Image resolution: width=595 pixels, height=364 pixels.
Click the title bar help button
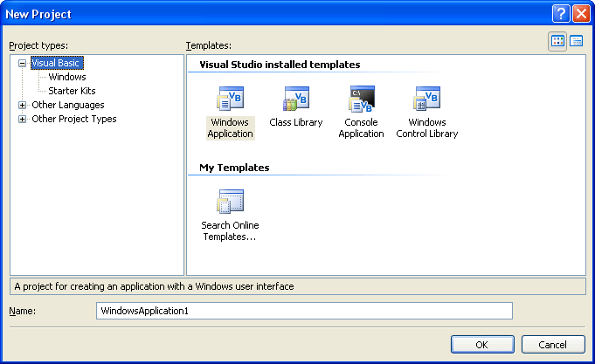(561, 14)
